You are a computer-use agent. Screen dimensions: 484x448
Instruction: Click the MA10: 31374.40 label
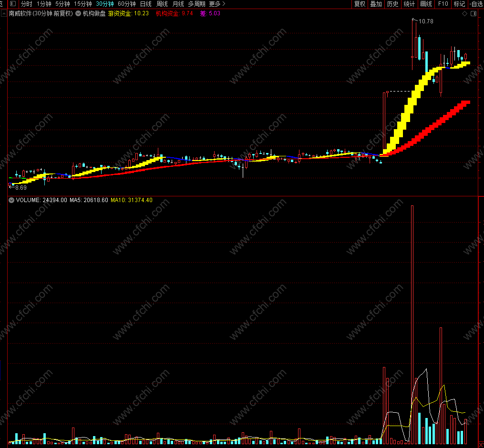pyautogui.click(x=132, y=200)
